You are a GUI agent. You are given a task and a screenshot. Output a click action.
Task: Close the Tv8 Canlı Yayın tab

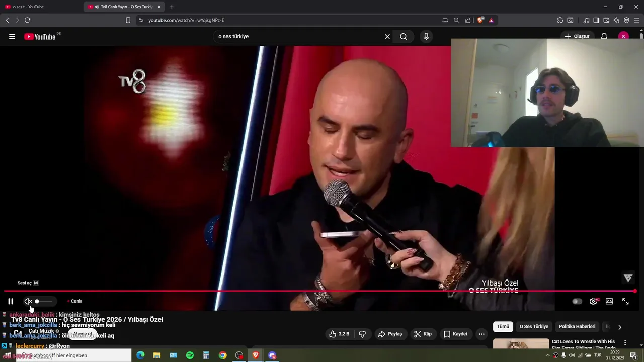tap(159, 7)
